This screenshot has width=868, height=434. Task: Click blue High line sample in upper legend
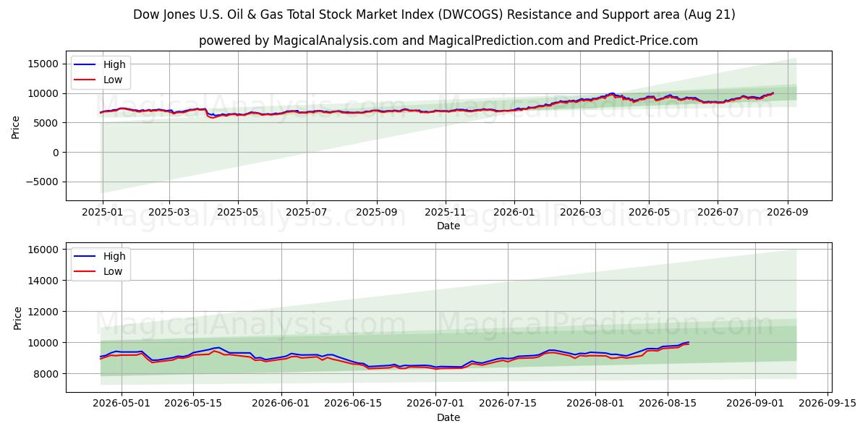coord(86,64)
